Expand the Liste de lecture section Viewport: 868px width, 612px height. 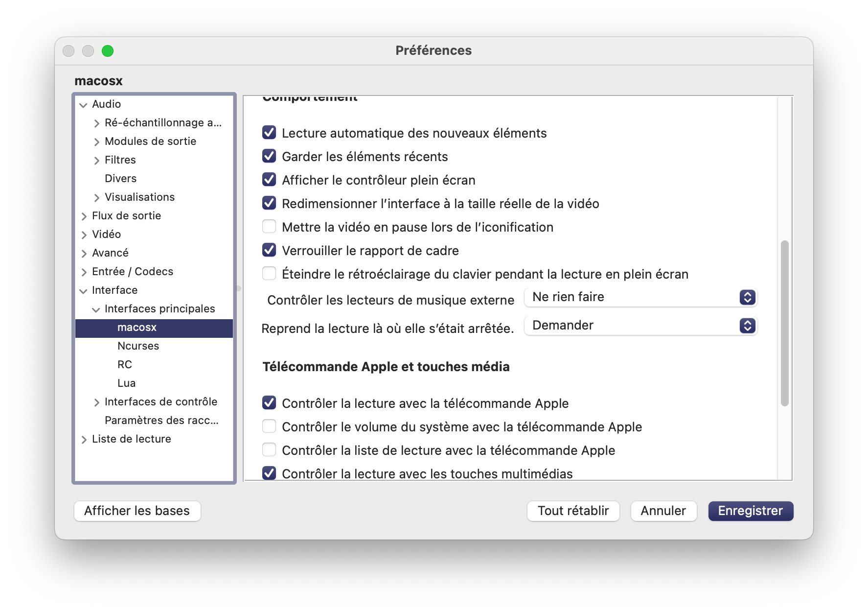click(84, 440)
